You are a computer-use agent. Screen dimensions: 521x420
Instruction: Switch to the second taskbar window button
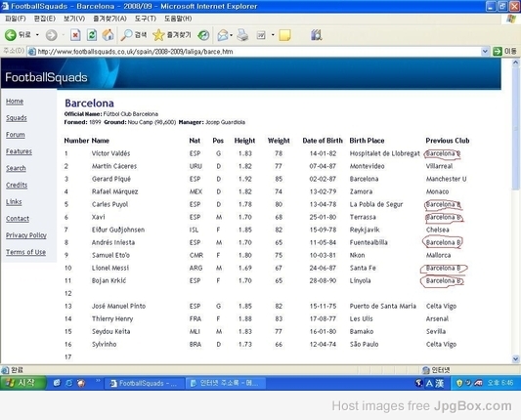point(226,383)
